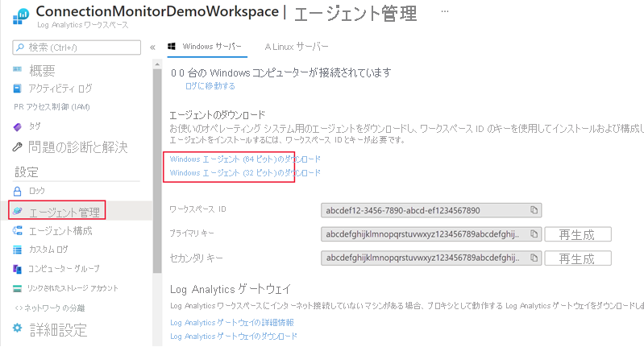The height and width of the screenshot is (347, 644).
Task: Open アクティビティ ログ icon
Action: (17, 89)
